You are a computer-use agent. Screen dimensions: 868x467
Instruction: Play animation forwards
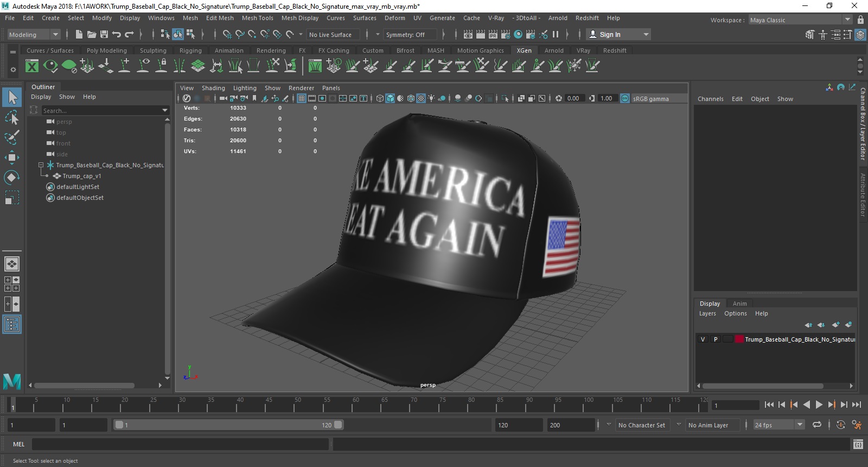[x=819, y=405]
